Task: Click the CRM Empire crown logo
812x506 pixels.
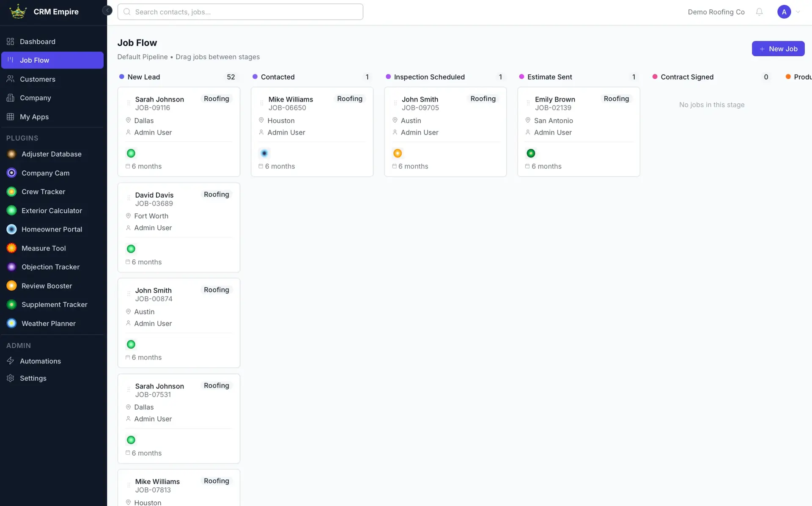Action: [x=18, y=11]
